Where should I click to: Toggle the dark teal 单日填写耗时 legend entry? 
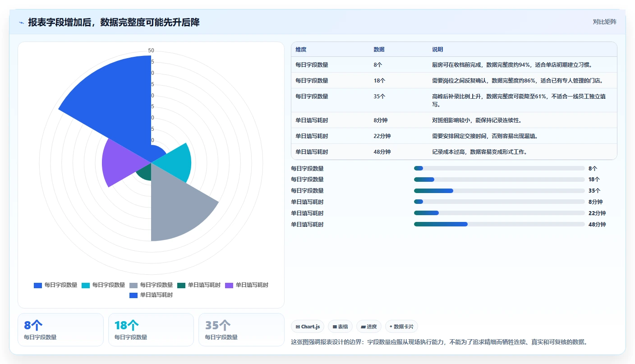click(x=199, y=285)
